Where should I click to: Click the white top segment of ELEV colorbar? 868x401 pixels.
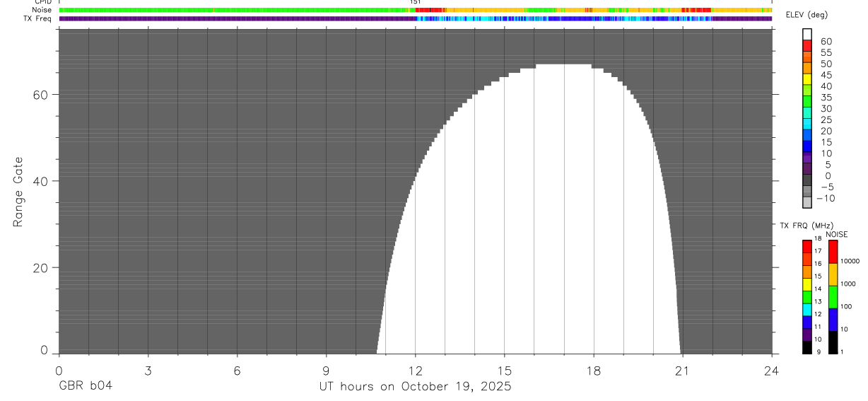pos(807,34)
